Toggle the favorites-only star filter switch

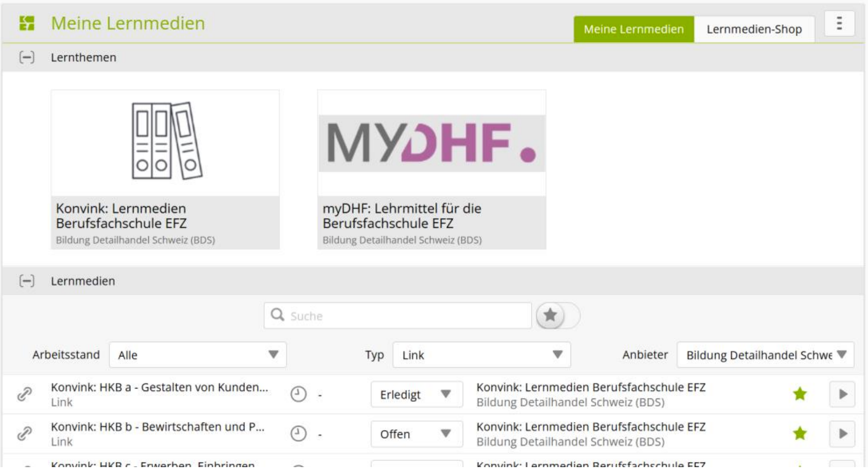pos(557,315)
